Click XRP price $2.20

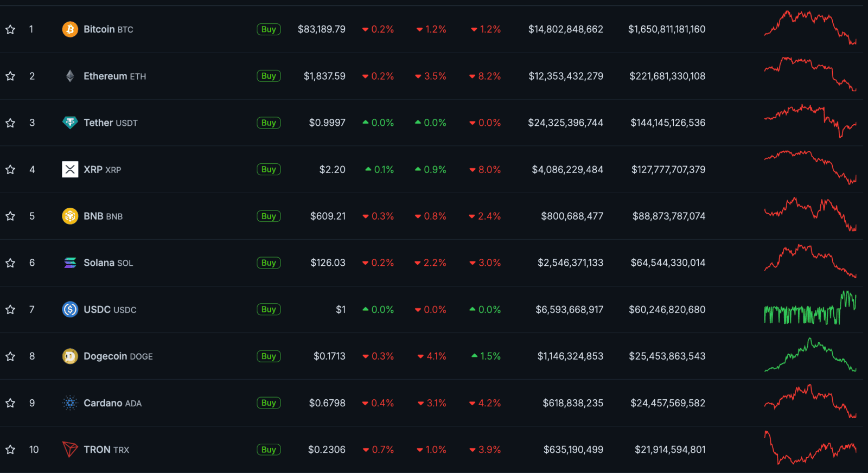pyautogui.click(x=333, y=169)
